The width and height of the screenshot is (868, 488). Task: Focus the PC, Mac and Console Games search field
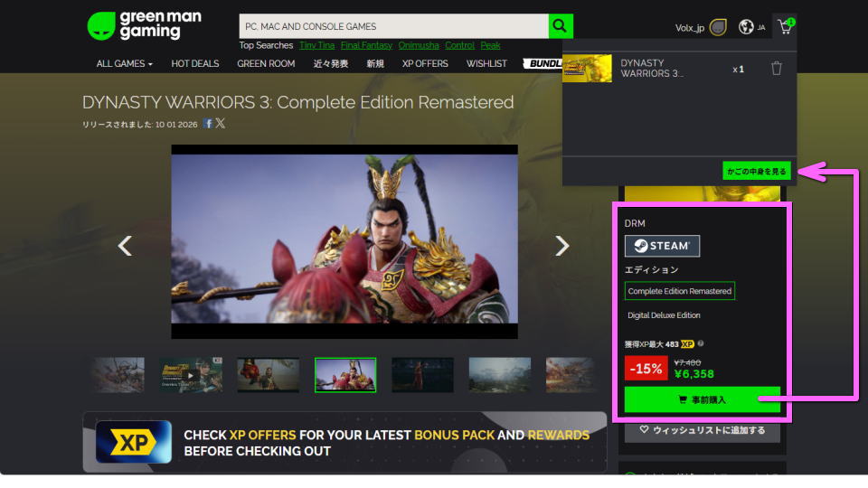point(393,26)
